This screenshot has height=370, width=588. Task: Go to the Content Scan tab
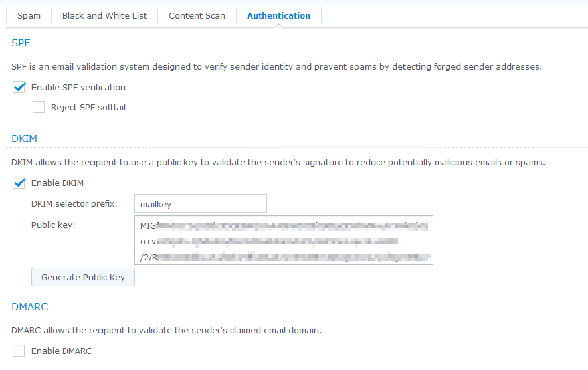197,15
